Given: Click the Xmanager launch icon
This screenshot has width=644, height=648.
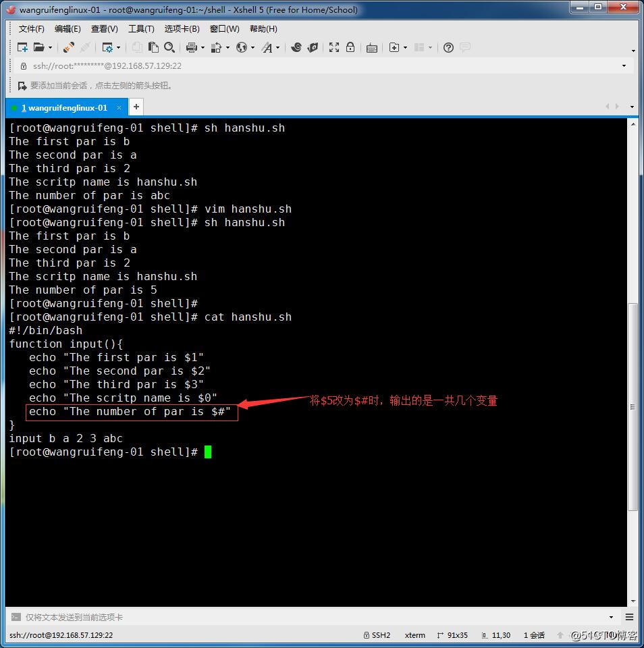Looking at the screenshot, I should [x=313, y=47].
